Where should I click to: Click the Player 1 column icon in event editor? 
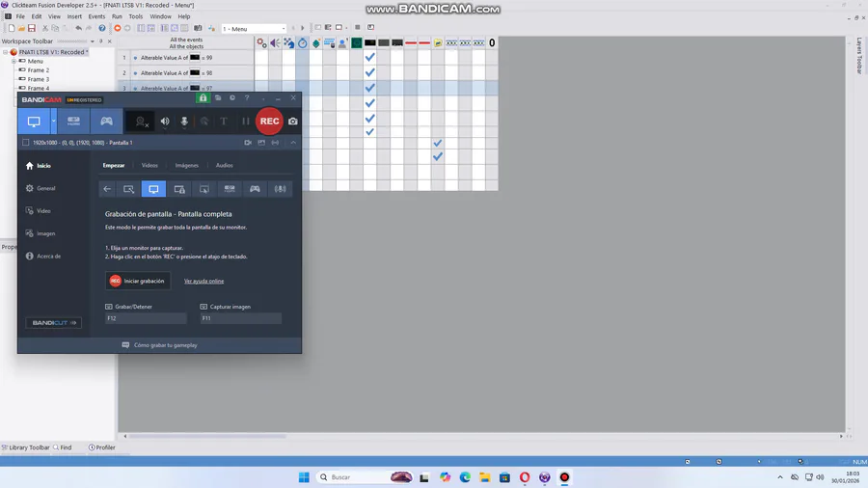[x=343, y=43]
